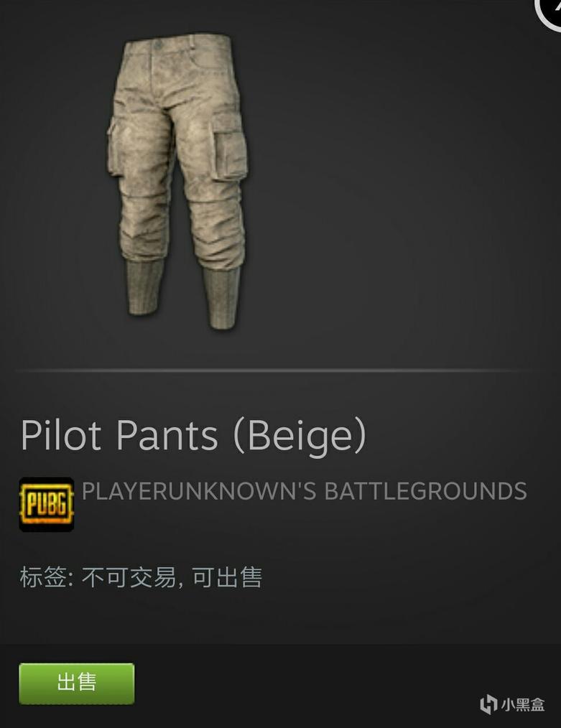Click the 不可交易 tag
Screen dimensions: 561x728
pos(129,577)
